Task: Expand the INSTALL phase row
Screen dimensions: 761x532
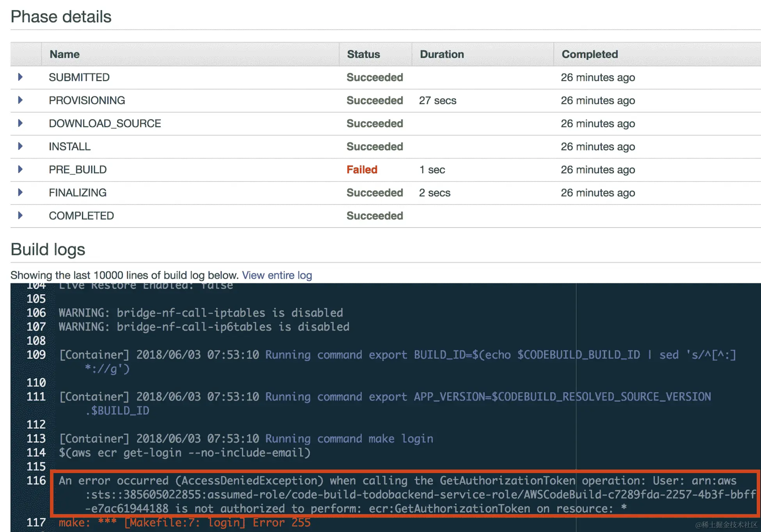Action: click(20, 146)
